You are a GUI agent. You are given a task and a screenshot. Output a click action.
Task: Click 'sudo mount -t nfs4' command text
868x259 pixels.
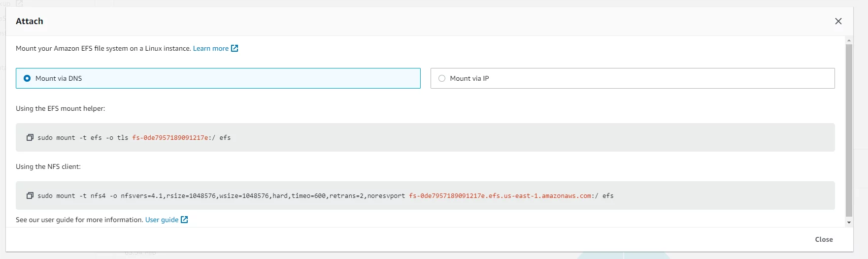(x=71, y=196)
